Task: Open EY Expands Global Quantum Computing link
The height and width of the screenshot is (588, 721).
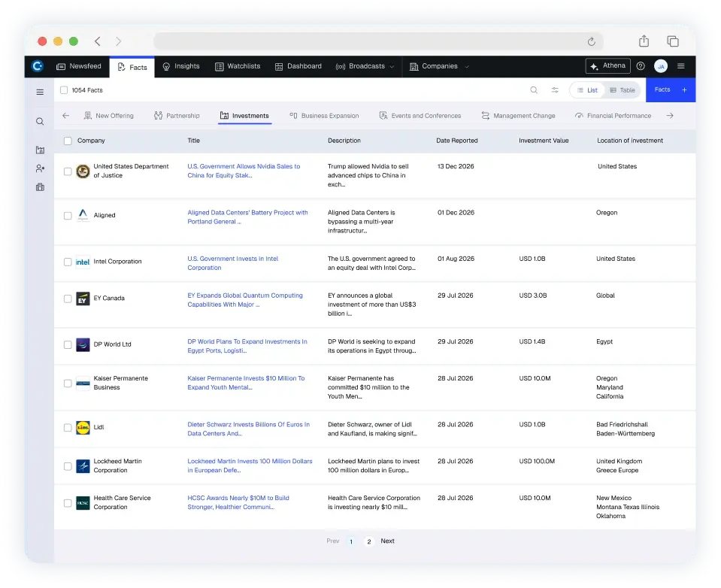Action: [245, 300]
